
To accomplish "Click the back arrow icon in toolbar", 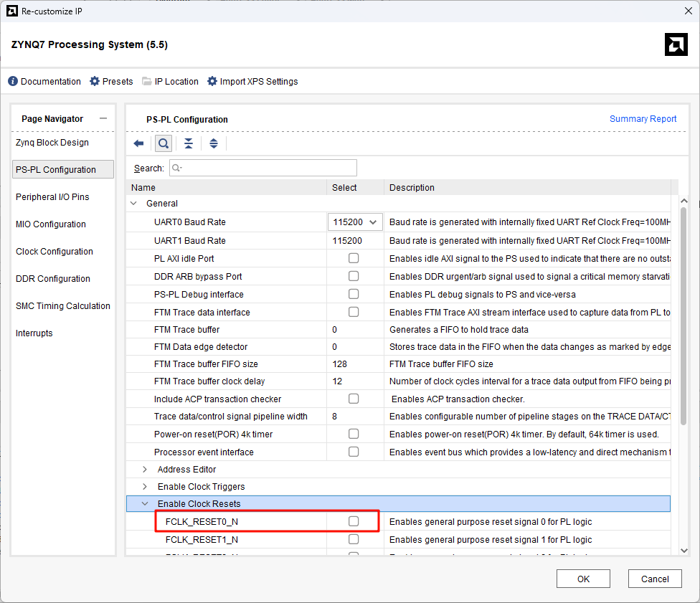I will coord(139,143).
